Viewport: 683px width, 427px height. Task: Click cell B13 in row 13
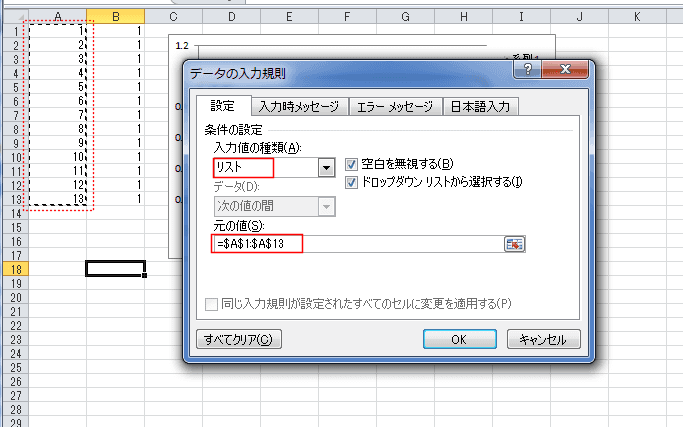115,199
